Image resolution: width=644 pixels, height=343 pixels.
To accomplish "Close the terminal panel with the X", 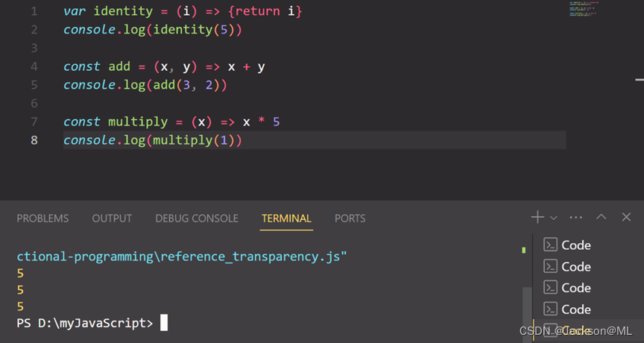I will [x=626, y=217].
